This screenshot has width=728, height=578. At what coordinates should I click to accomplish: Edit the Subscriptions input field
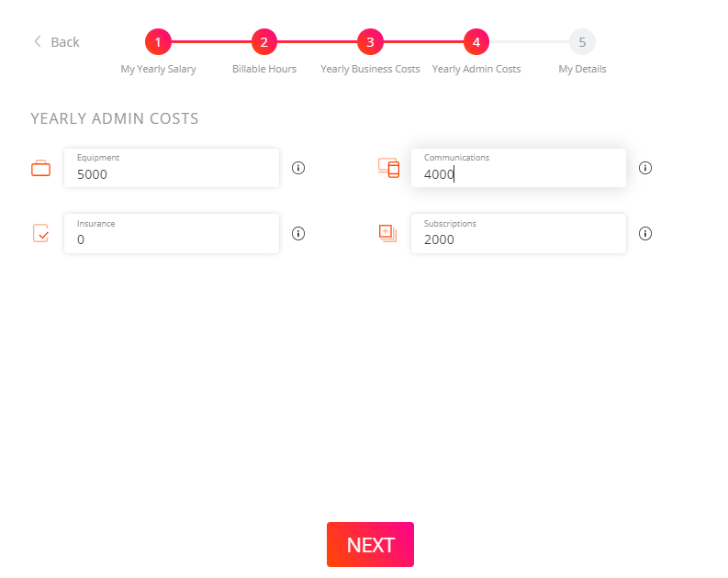[x=519, y=239]
